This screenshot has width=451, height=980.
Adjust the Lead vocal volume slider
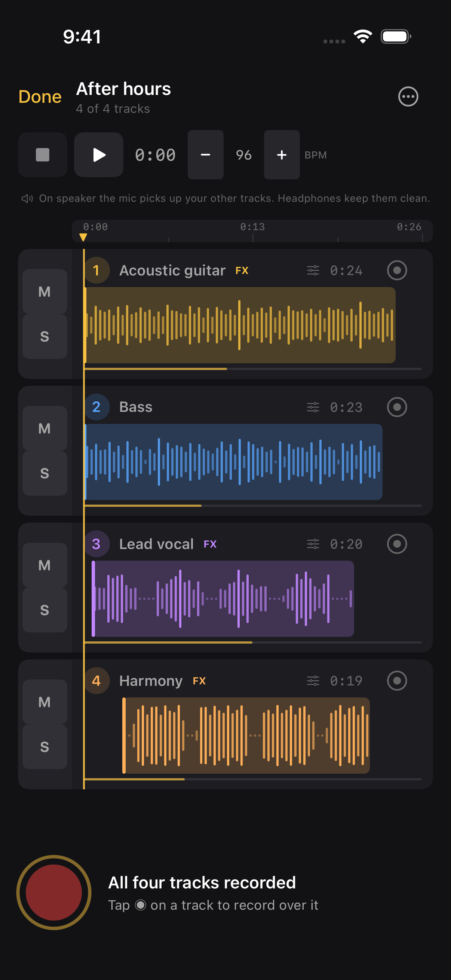coord(253,642)
